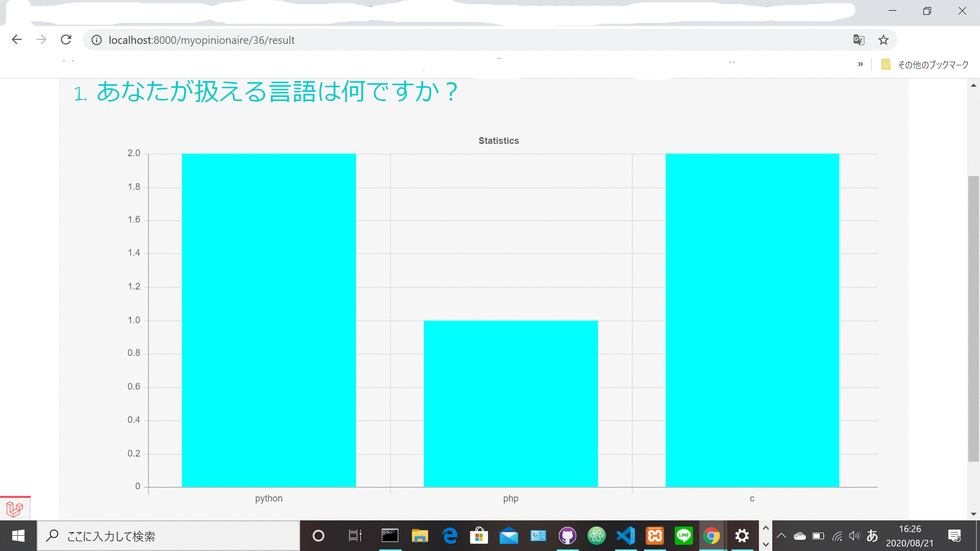View site information icon in address bar
980x551 pixels.
96,40
